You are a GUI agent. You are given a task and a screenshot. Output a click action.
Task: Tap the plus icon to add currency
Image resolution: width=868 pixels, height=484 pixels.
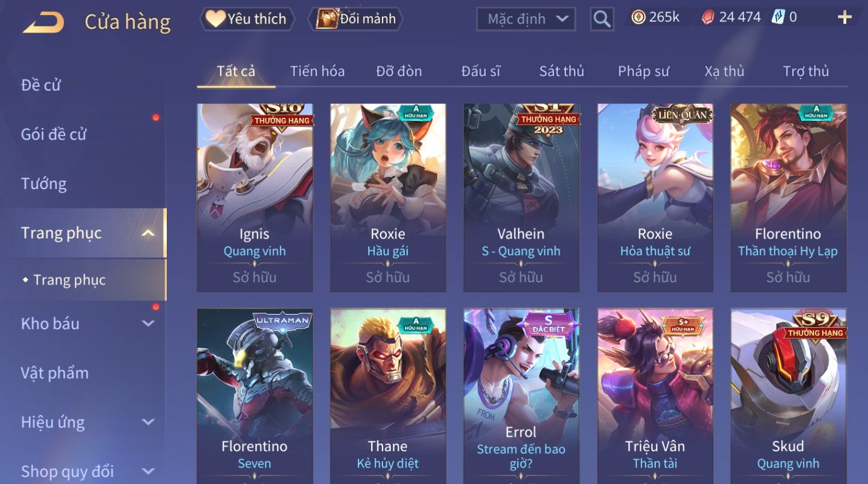point(844,17)
